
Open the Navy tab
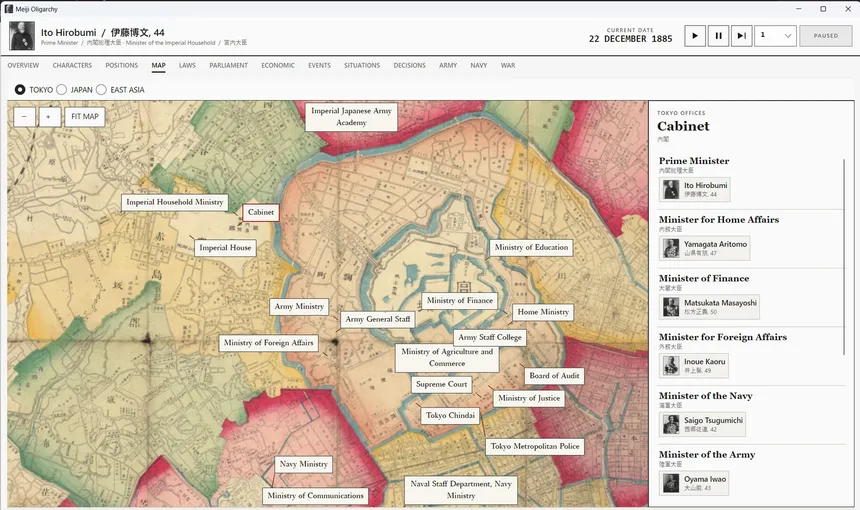point(479,65)
